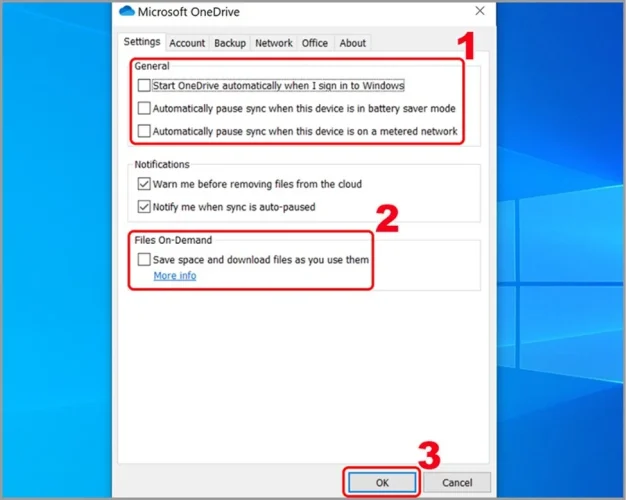Screen dimensions: 627x500
Task: Click the OneDrive cloud icon in title bar
Action: (127, 11)
